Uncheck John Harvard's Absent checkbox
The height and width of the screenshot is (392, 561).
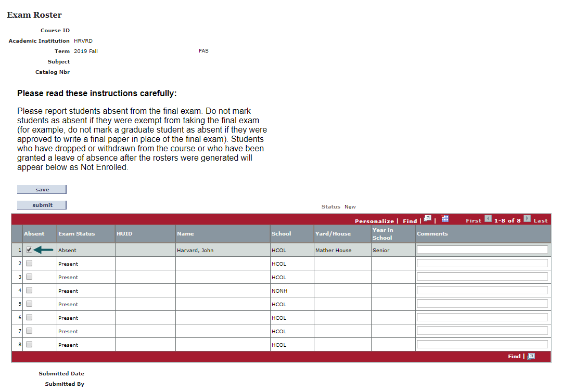29,250
